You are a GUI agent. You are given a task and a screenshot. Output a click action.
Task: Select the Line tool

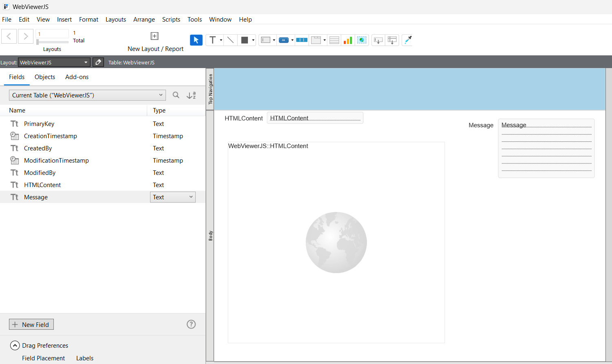click(x=230, y=40)
